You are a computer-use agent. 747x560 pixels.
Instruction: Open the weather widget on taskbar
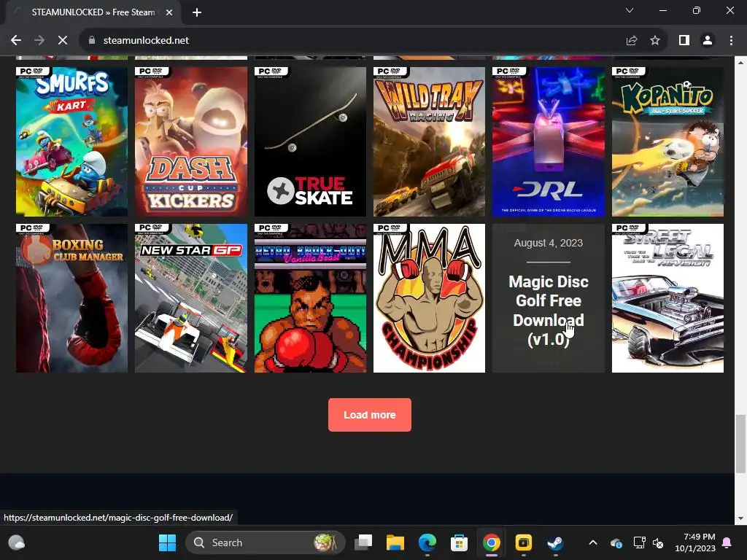tap(17, 542)
